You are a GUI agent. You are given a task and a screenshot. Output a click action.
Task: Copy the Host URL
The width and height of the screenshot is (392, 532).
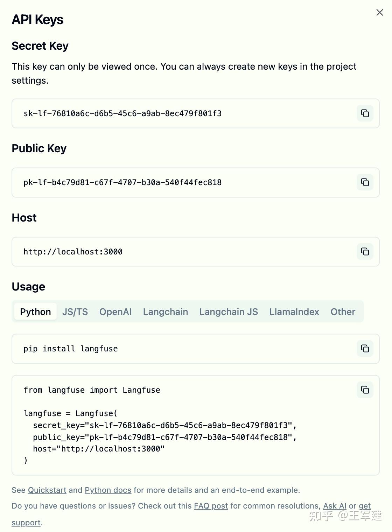(365, 252)
